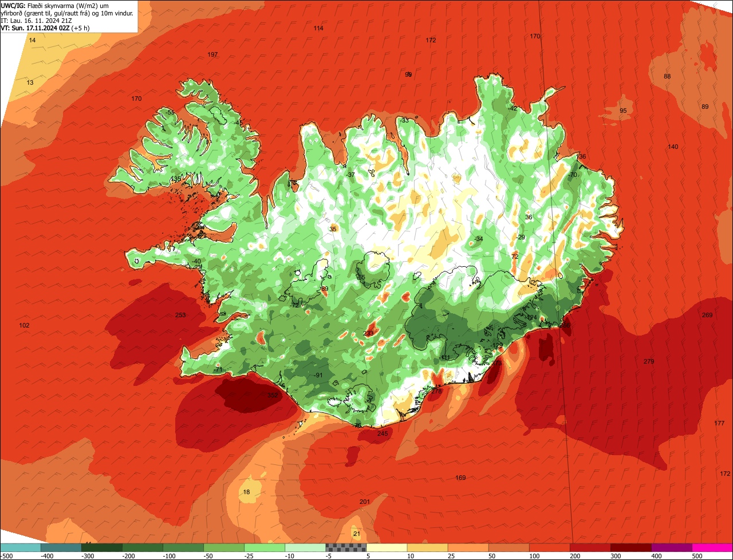Click the 177 value on the map
The height and width of the screenshot is (560, 733).
(719, 423)
